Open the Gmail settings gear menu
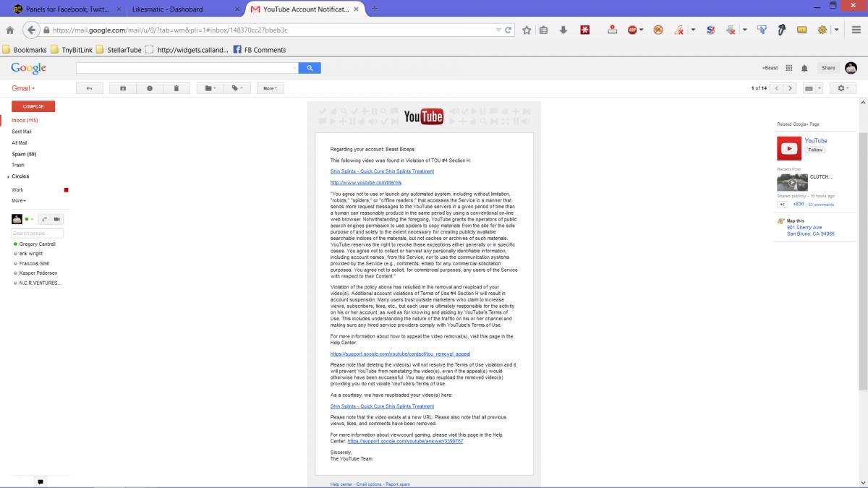This screenshot has width=868, height=488. [843, 88]
